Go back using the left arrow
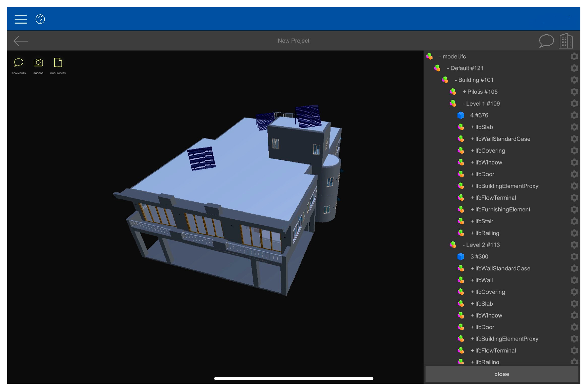 coord(21,41)
